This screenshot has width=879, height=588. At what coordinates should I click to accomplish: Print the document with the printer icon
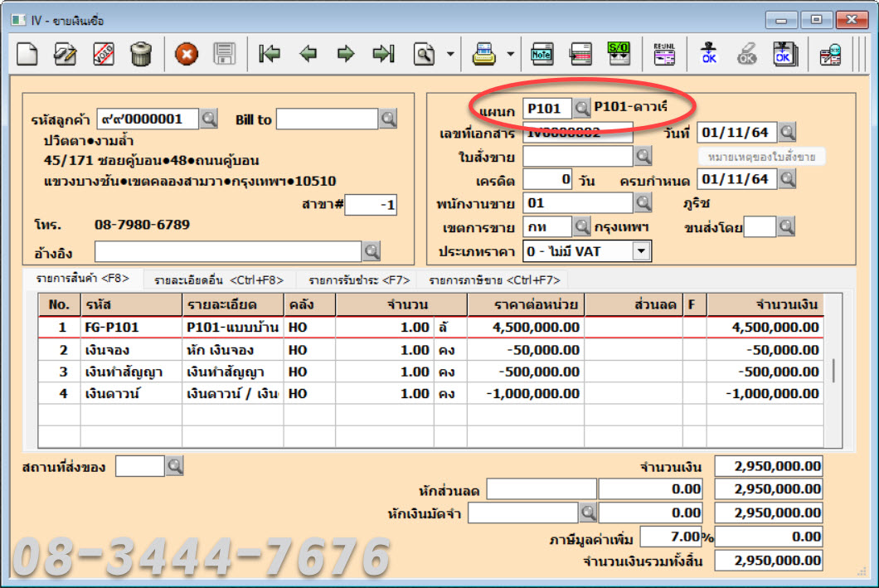tap(483, 55)
